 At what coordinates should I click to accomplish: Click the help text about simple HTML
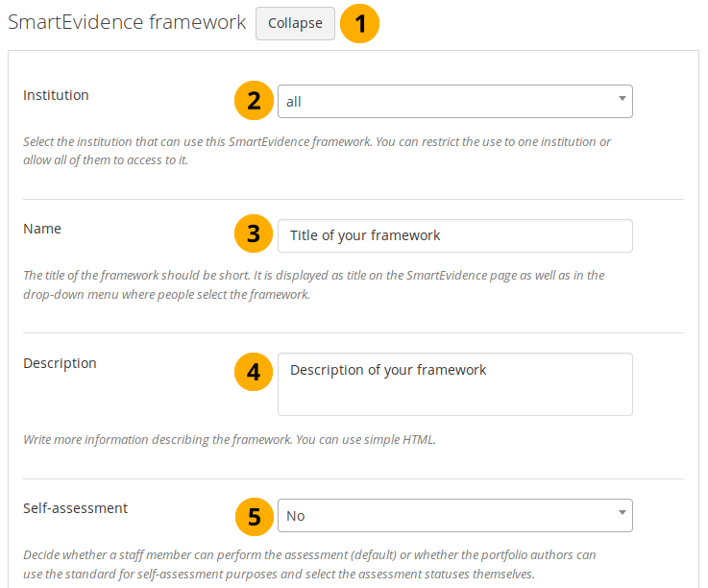point(230,439)
